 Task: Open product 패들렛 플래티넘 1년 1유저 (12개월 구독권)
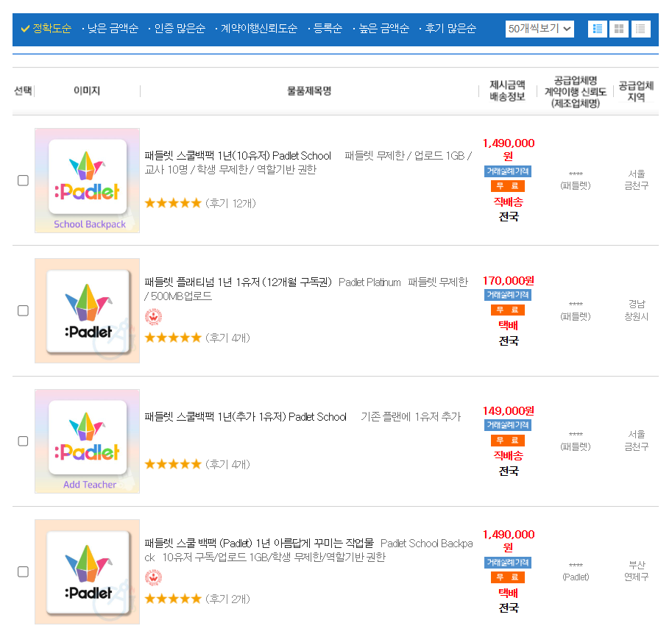click(x=238, y=282)
